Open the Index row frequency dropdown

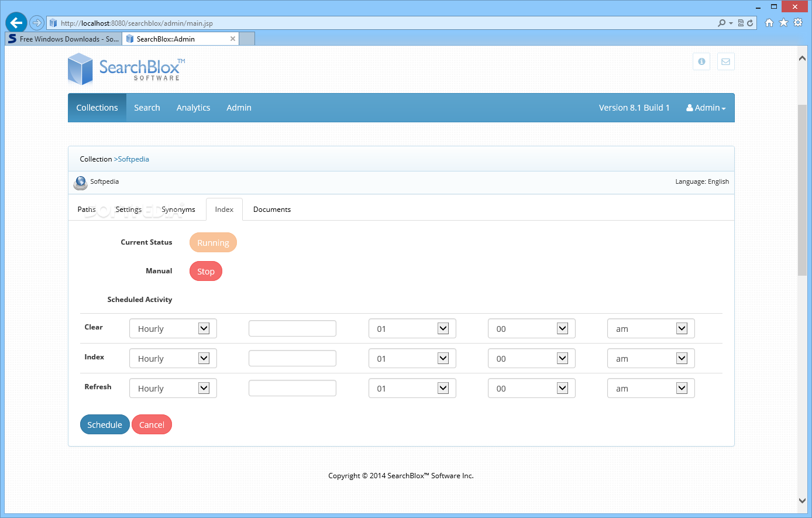point(173,358)
